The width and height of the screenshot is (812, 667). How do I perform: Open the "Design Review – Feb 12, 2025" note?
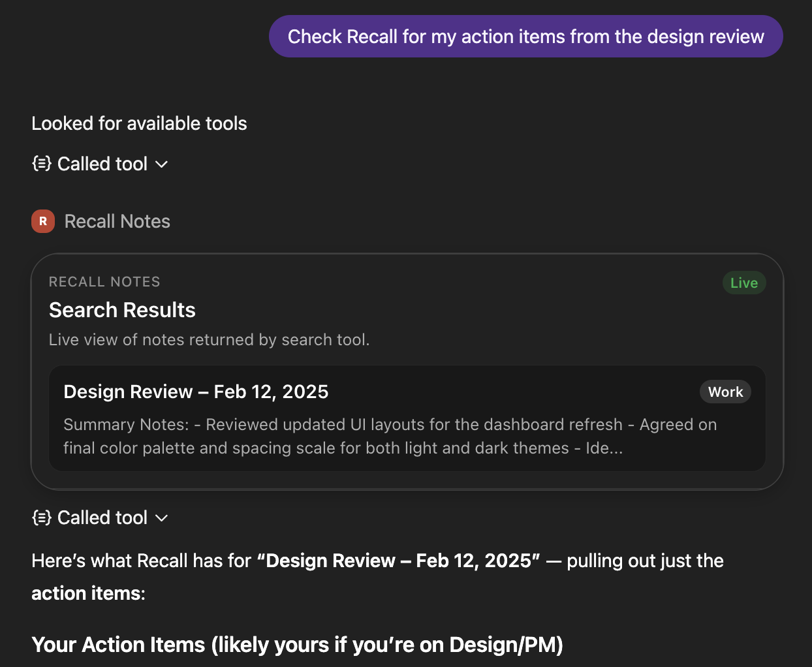click(196, 392)
